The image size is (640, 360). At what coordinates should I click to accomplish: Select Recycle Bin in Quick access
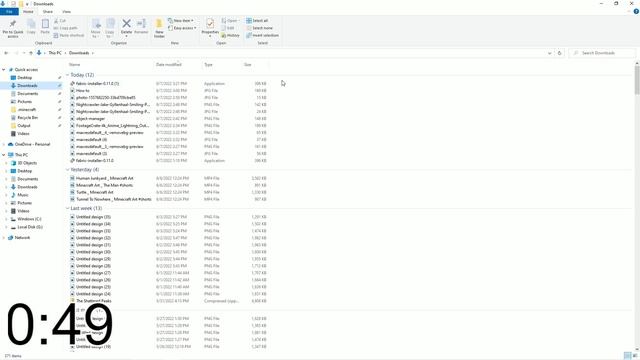pos(27,118)
